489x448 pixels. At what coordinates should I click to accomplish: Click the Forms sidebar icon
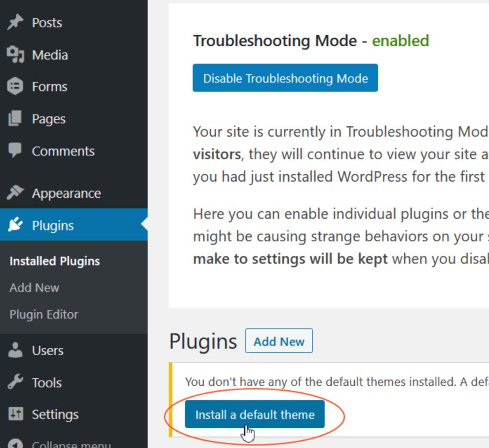[x=16, y=87]
